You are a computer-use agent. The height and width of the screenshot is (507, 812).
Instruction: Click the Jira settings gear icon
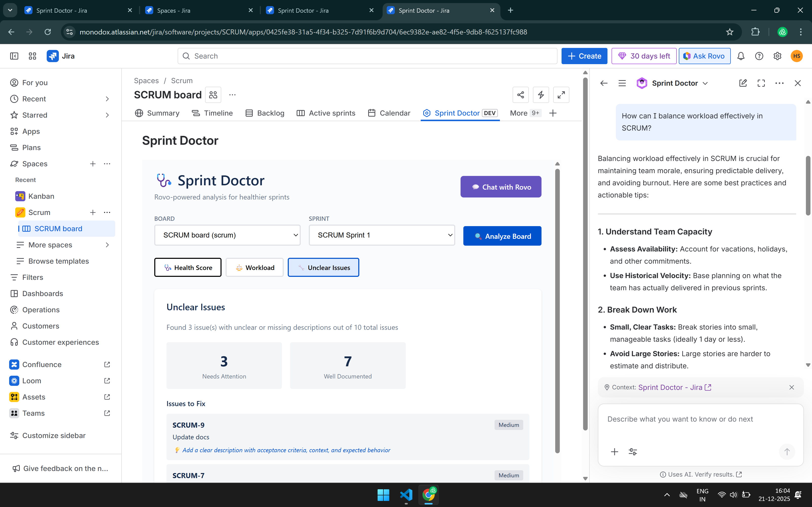point(777,56)
